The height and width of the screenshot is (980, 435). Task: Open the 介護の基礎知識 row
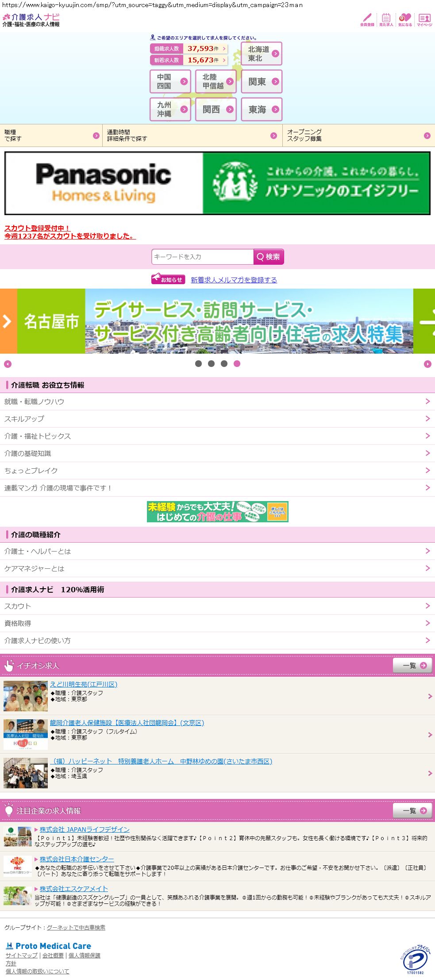[x=217, y=453]
